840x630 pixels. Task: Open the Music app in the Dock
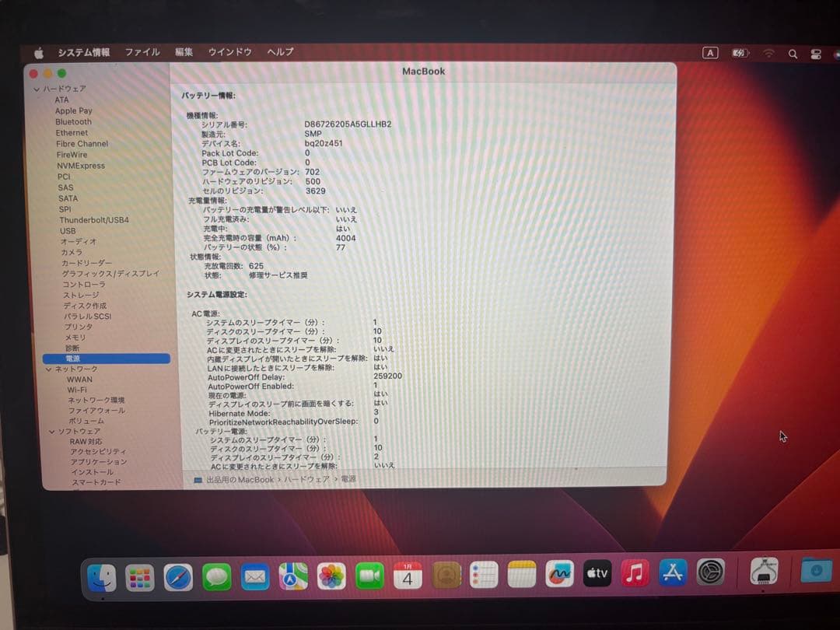[635, 574]
